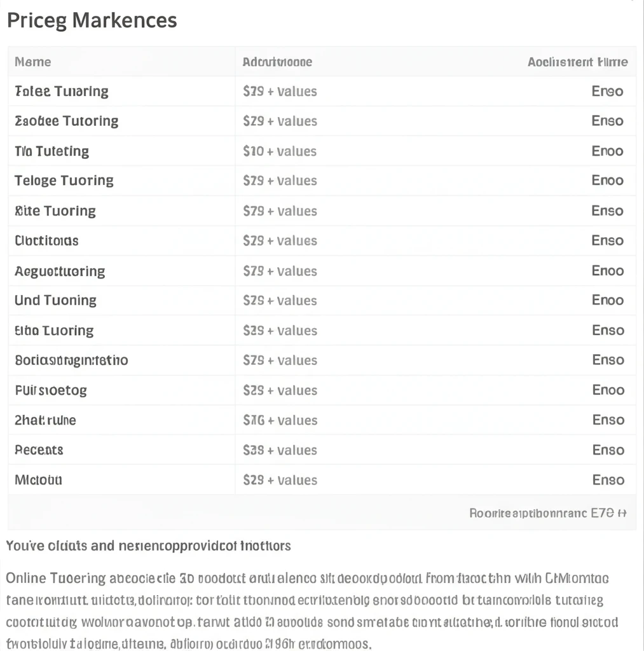Choose the Teloge Tuoring row
644x651 pixels.
(x=322, y=181)
